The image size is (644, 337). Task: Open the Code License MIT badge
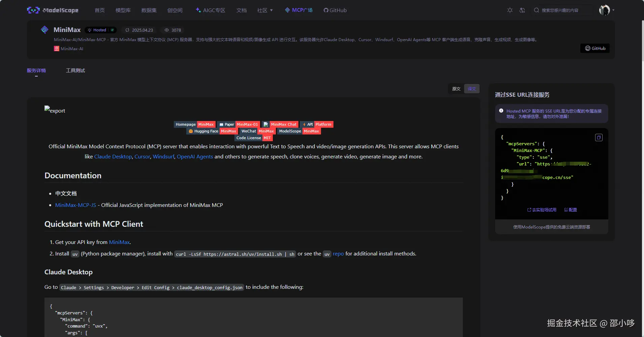(x=254, y=138)
